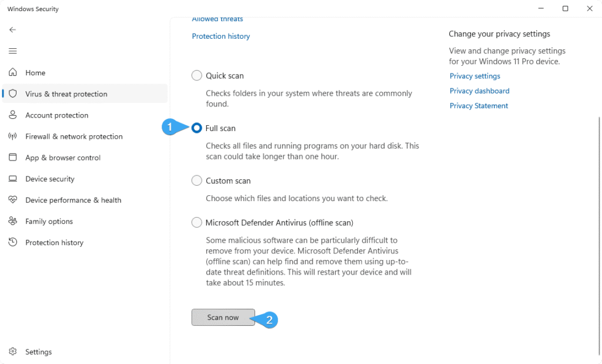Click the App & browser control window icon
Viewport: 602px width, 364px height.
[13, 157]
